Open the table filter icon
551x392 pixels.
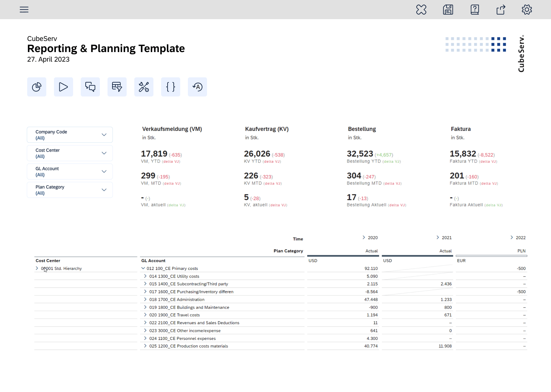[x=117, y=87]
